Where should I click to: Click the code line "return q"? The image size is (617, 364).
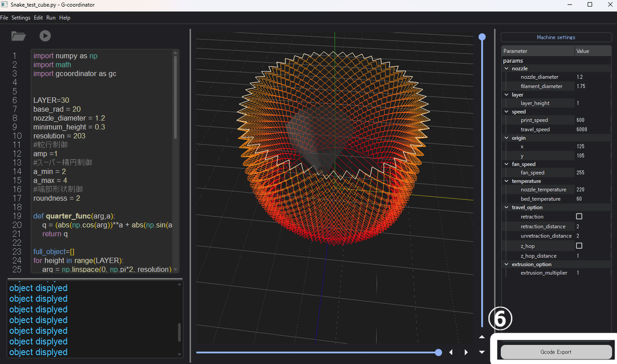point(55,234)
